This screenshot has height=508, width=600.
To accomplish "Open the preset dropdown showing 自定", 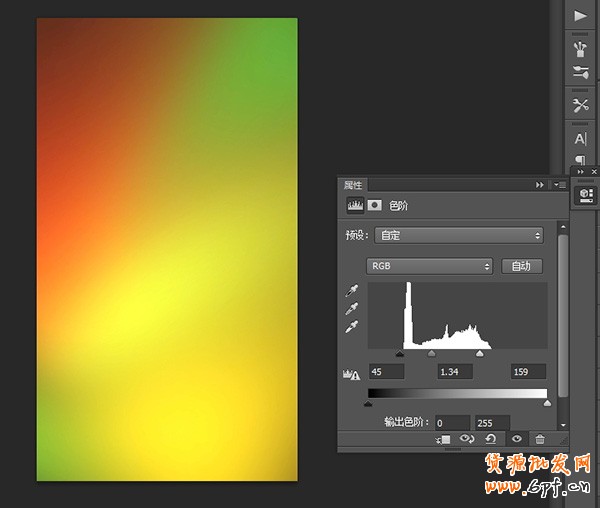I will click(x=459, y=236).
